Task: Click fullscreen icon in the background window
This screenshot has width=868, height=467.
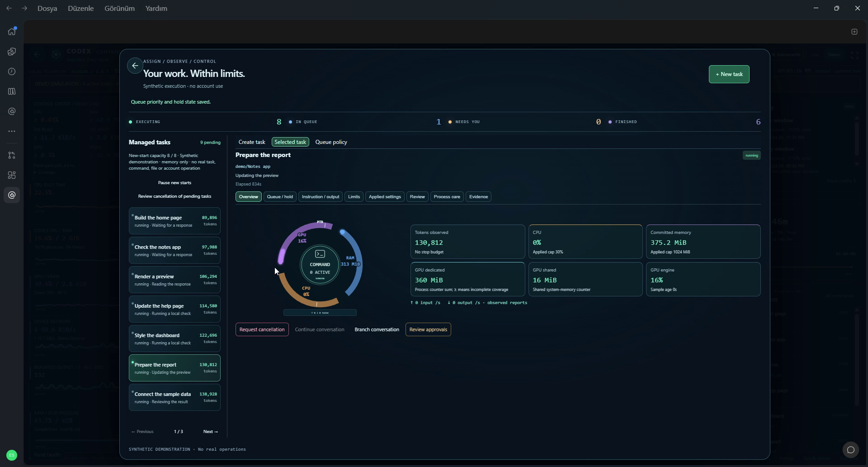Action: click(854, 55)
